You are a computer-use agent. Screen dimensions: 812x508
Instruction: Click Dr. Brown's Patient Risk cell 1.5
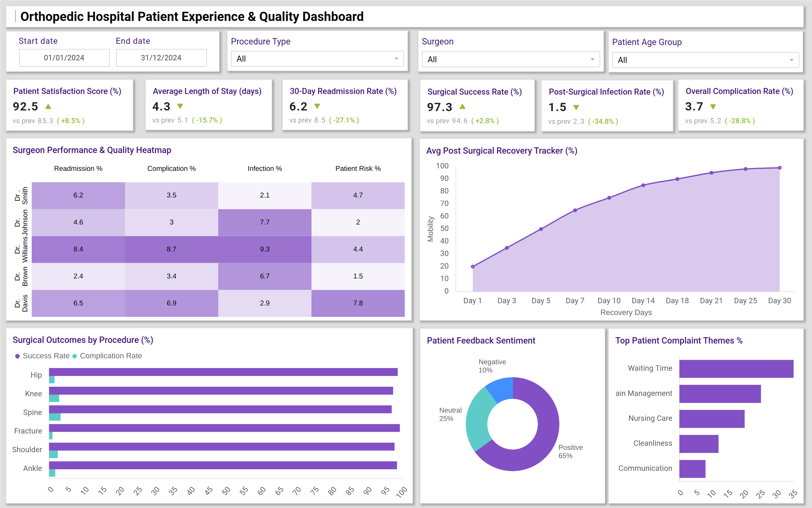click(358, 276)
